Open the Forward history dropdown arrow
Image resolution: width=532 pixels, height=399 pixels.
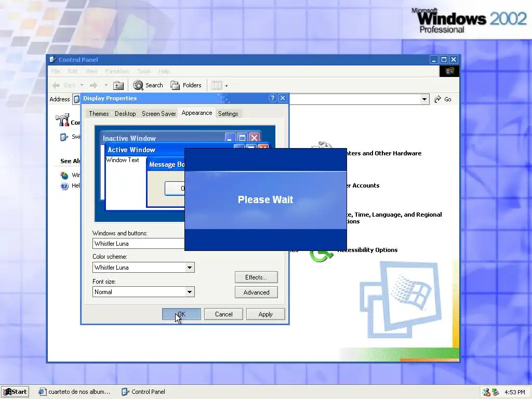106,85
